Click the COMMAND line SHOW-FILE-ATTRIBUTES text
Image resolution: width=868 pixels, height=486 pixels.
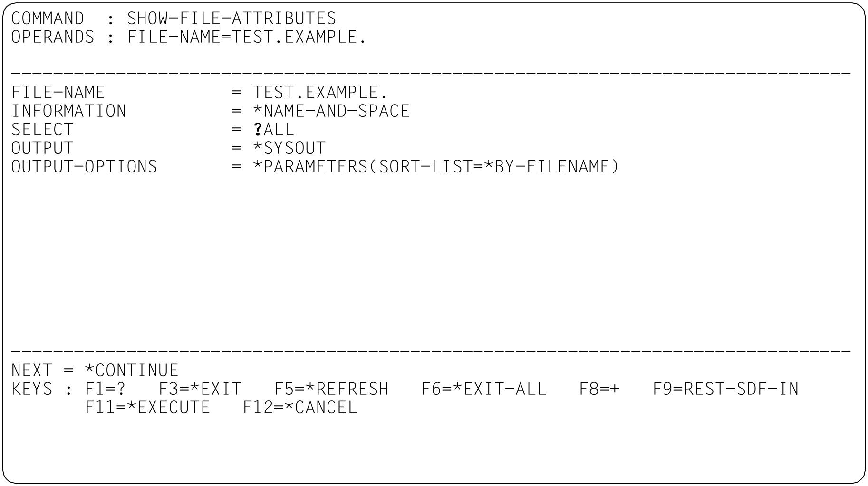coord(231,18)
